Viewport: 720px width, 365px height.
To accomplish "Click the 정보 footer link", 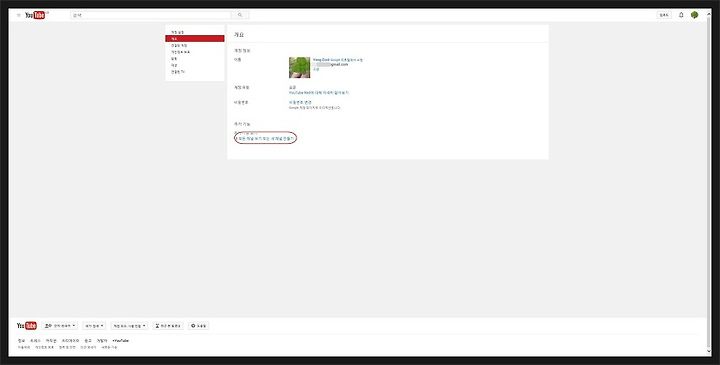I will tap(21, 341).
